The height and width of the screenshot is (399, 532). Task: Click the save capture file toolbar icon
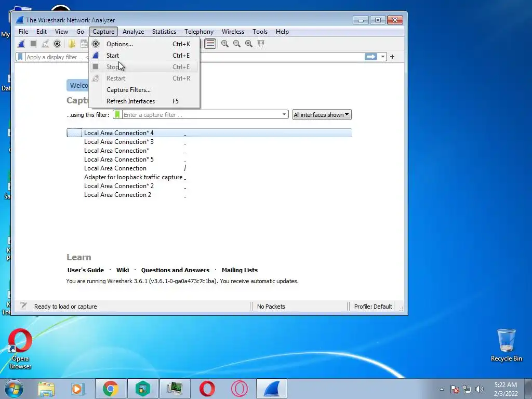point(84,44)
